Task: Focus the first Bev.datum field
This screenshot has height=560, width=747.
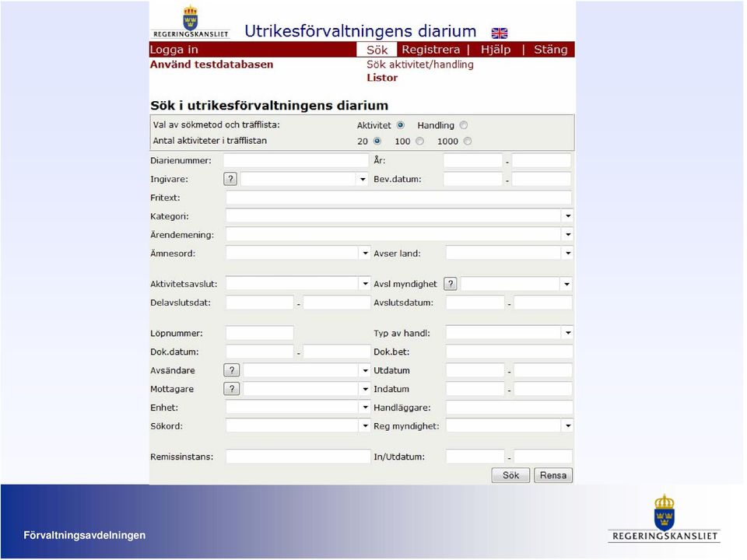Action: coord(472,179)
